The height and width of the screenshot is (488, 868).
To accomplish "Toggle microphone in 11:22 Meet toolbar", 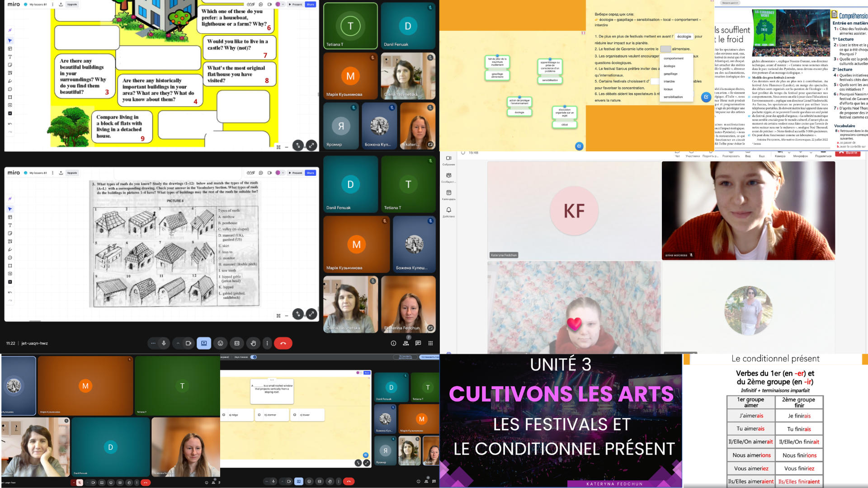I will [164, 343].
